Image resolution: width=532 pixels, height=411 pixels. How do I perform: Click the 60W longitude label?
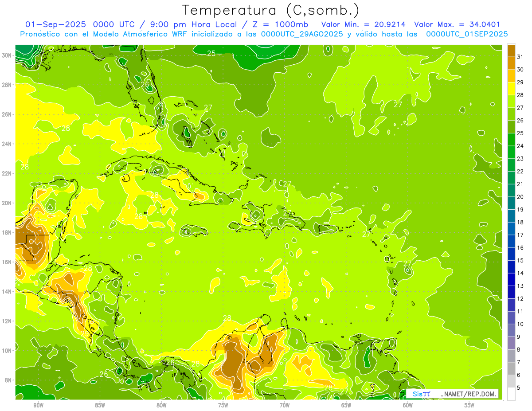coord(408,405)
